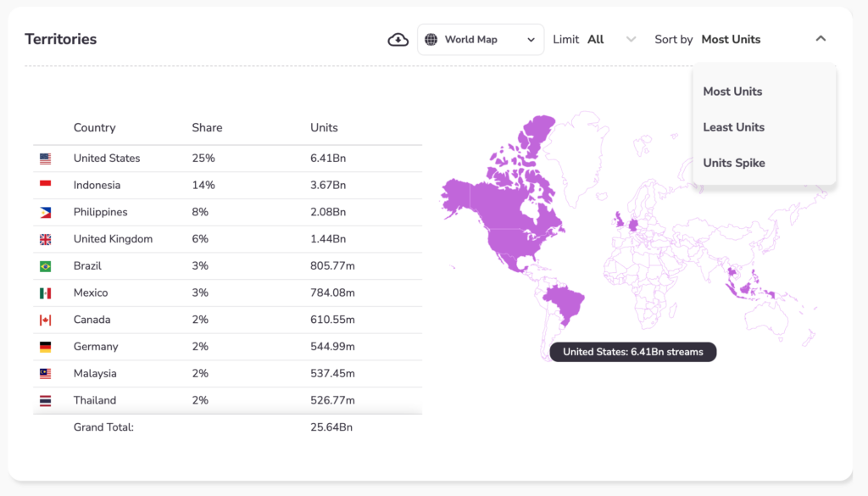Click the United States flag icon
868x496 pixels.
[x=45, y=159]
